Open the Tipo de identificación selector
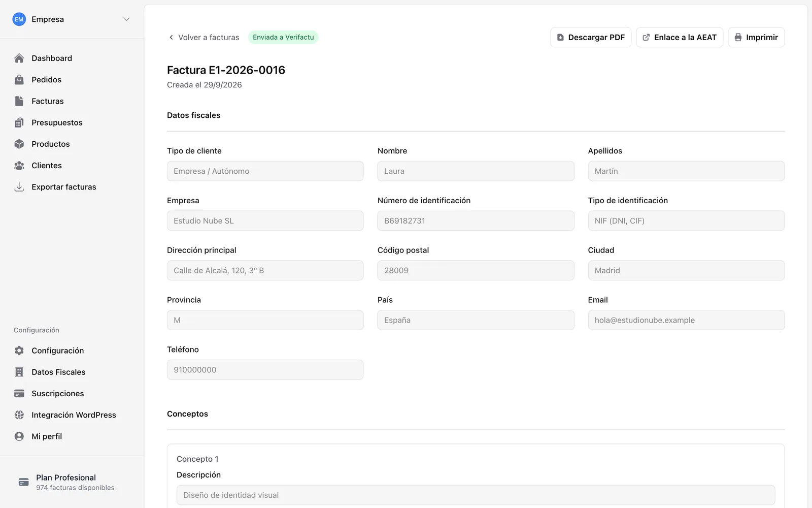The image size is (812, 508). tap(686, 221)
